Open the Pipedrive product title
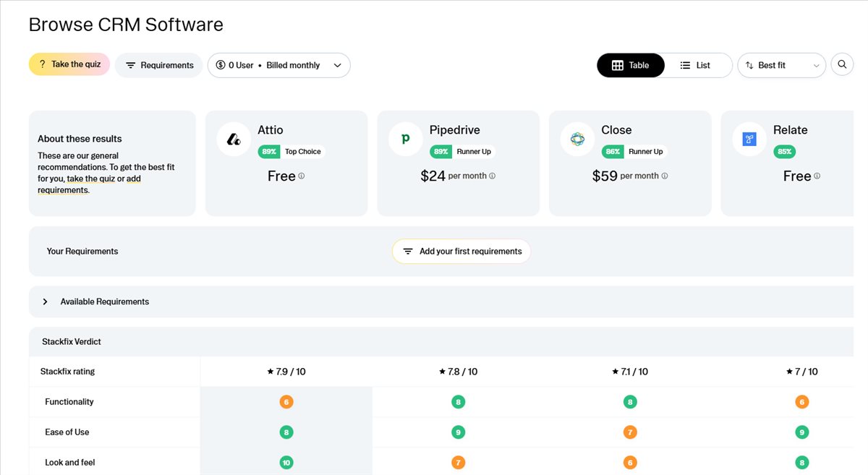This screenshot has width=868, height=475. click(x=455, y=130)
